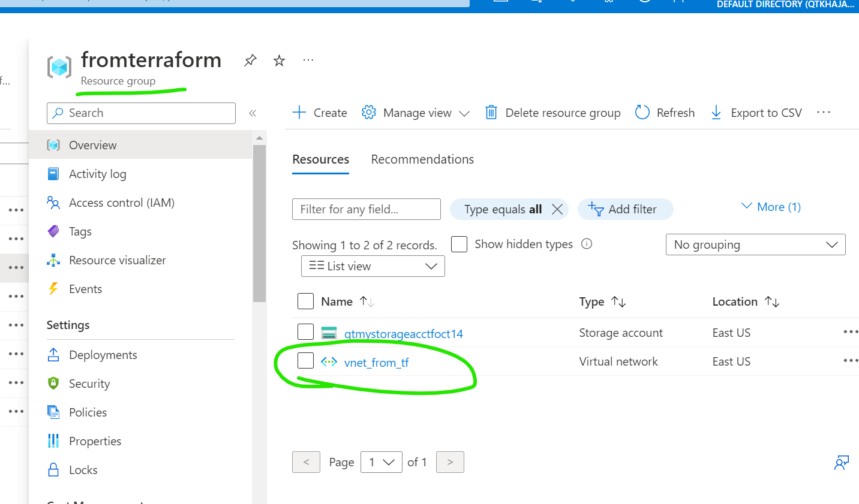Open the feedback icon near the pagination
The width and height of the screenshot is (859, 504).
(842, 463)
